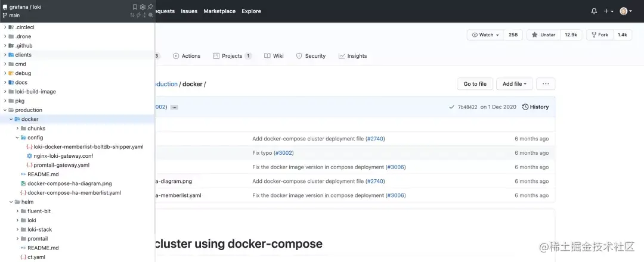Click the three-dots more options button
644x262 pixels.
coord(546,84)
